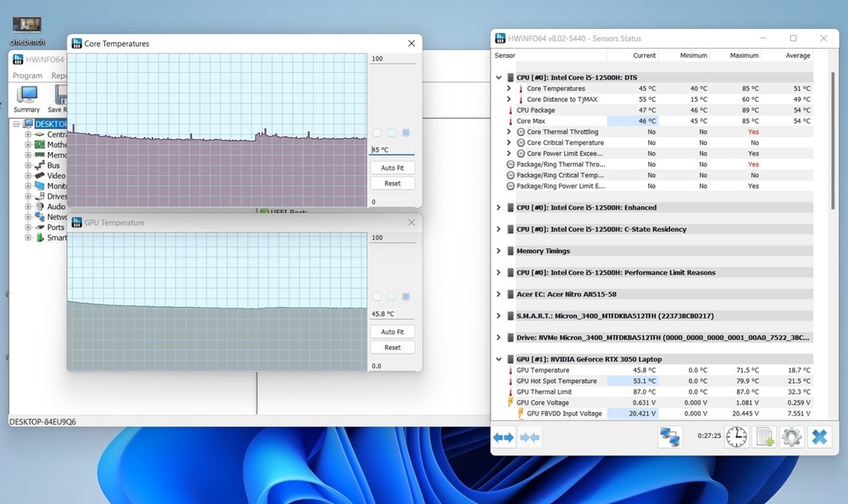Click the Sensor column header
Image resolution: width=848 pixels, height=504 pixels.
(x=550, y=55)
